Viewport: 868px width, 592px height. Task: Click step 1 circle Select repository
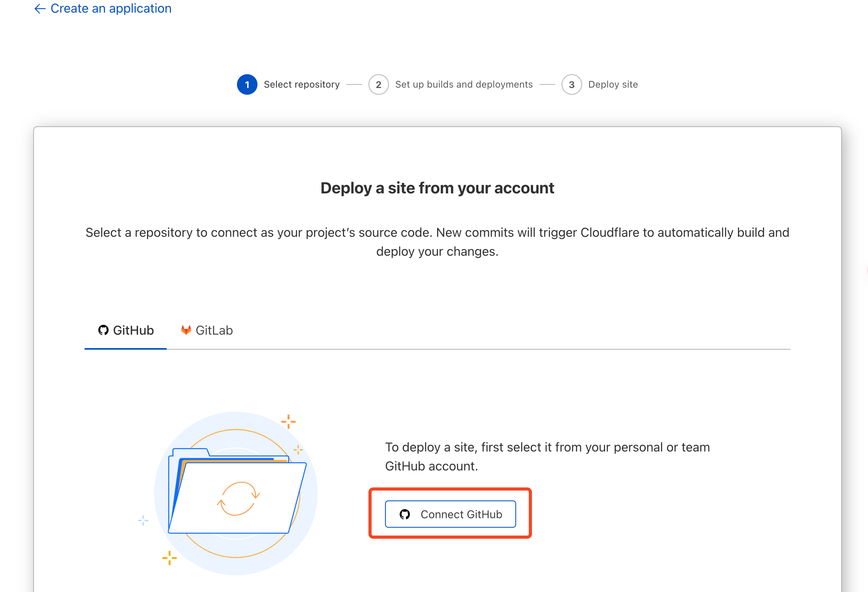click(247, 84)
